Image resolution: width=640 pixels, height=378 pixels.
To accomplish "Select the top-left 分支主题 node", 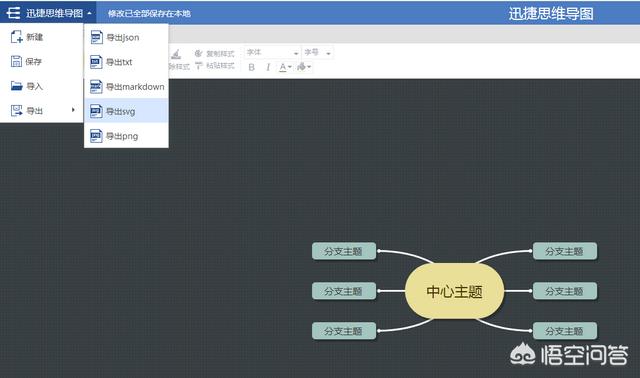I will (x=344, y=251).
